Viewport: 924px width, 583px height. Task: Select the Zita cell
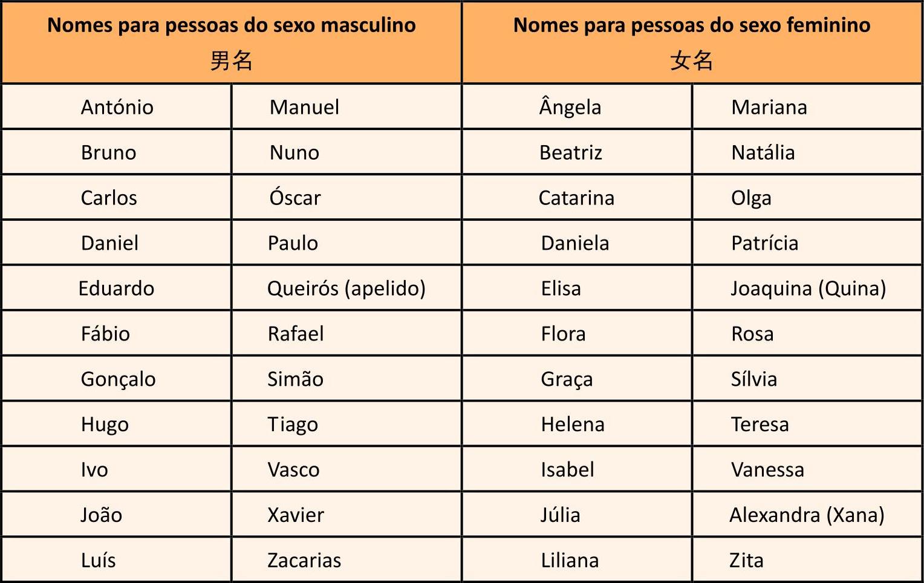point(746,561)
